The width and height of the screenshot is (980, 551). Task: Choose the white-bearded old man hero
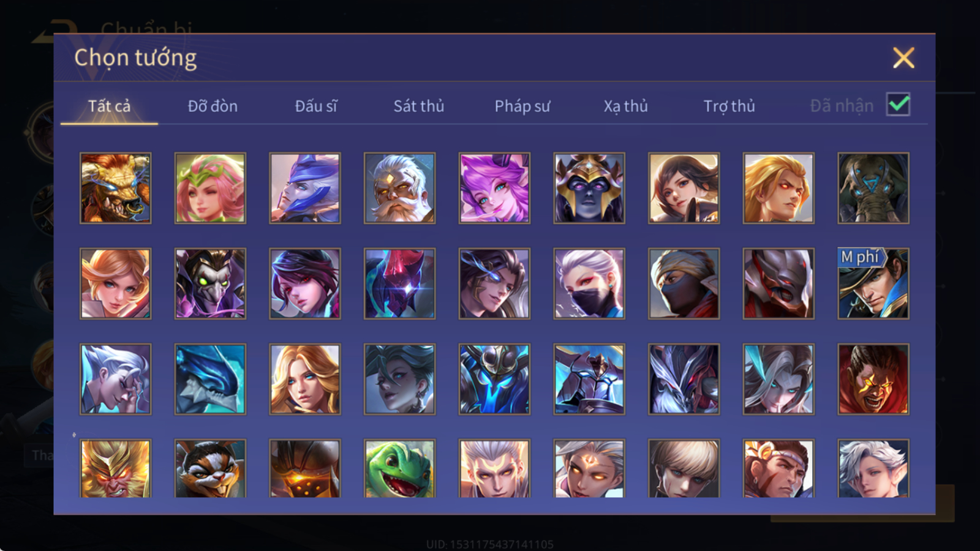pyautogui.click(x=399, y=188)
